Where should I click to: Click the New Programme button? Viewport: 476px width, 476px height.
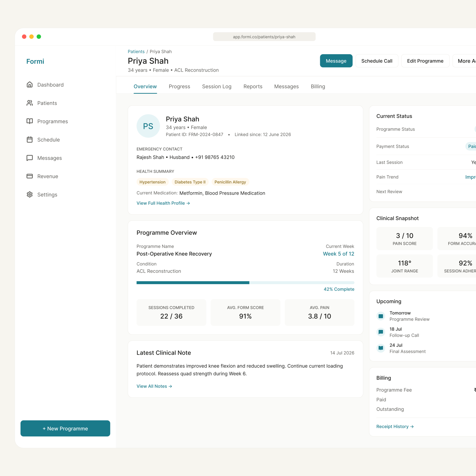click(x=65, y=428)
